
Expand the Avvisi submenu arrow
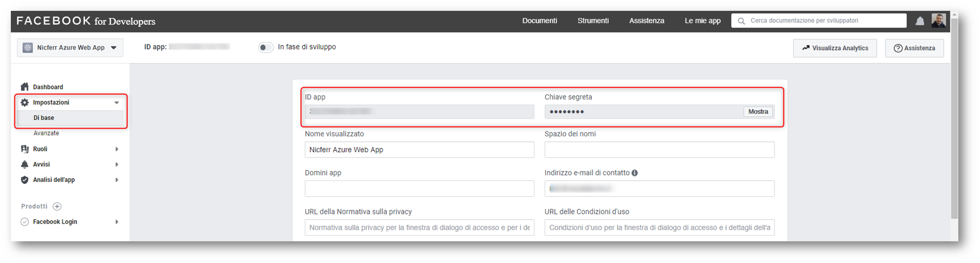coord(117,165)
